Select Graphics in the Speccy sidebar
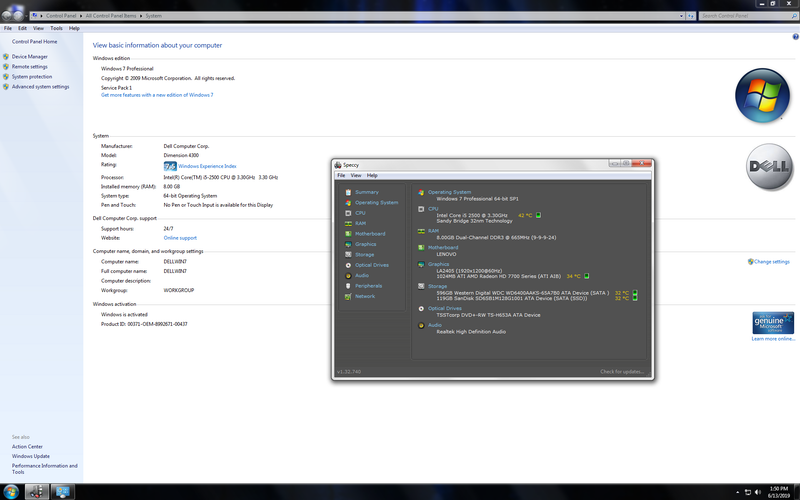 [365, 244]
